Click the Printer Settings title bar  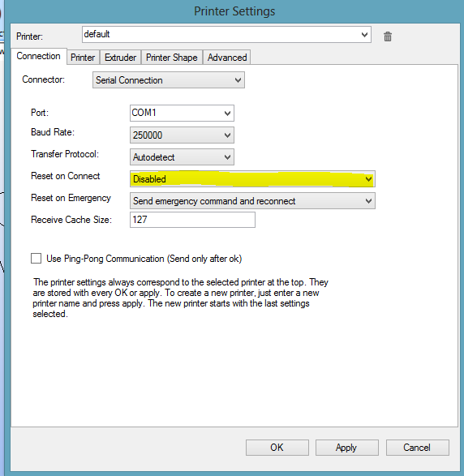(234, 11)
